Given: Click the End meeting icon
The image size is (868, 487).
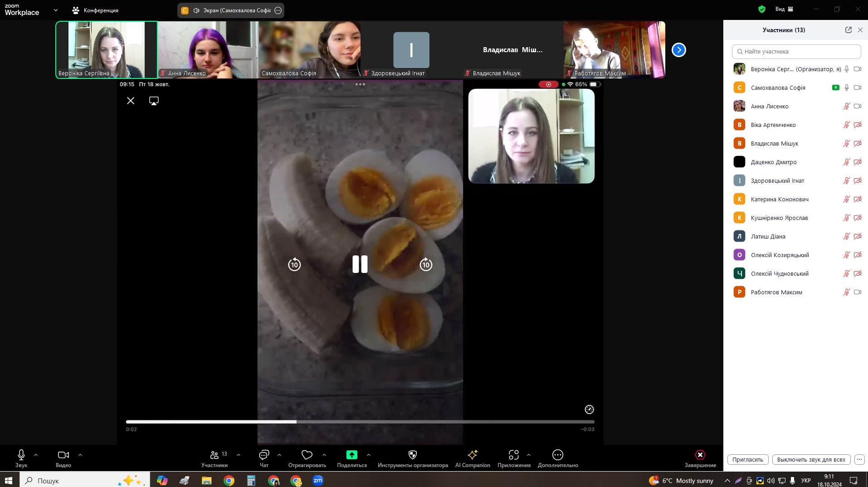Looking at the screenshot, I should click(x=700, y=455).
